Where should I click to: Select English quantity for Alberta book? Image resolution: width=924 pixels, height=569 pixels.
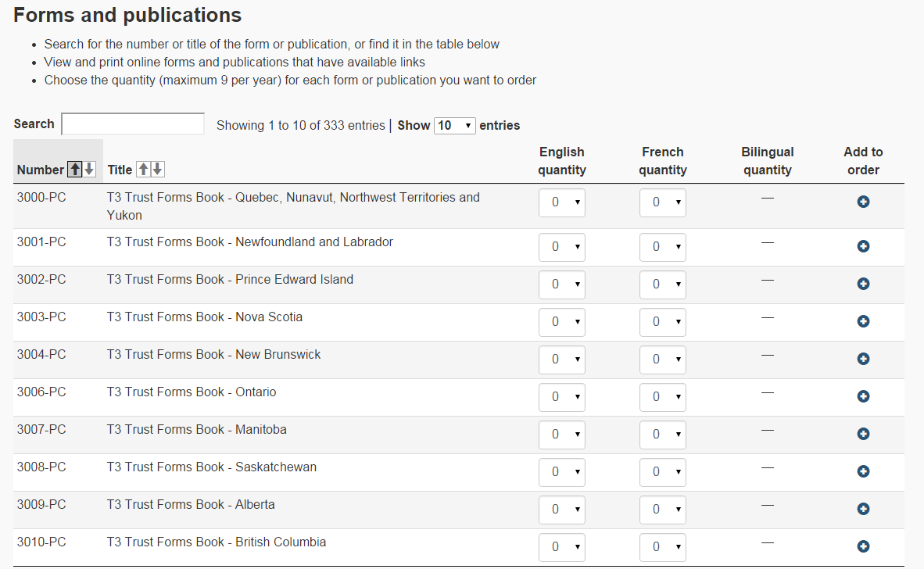[562, 510]
